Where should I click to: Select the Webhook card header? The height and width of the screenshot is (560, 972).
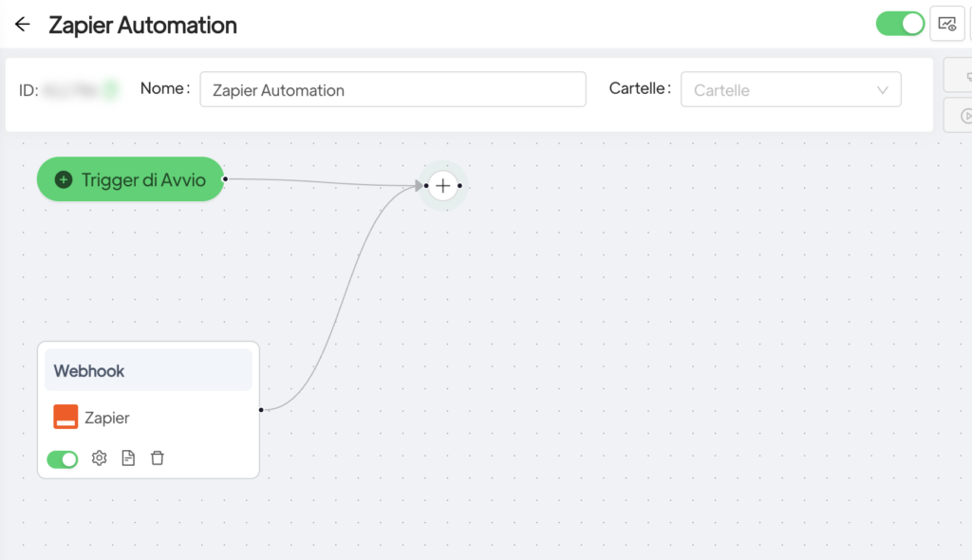point(148,371)
